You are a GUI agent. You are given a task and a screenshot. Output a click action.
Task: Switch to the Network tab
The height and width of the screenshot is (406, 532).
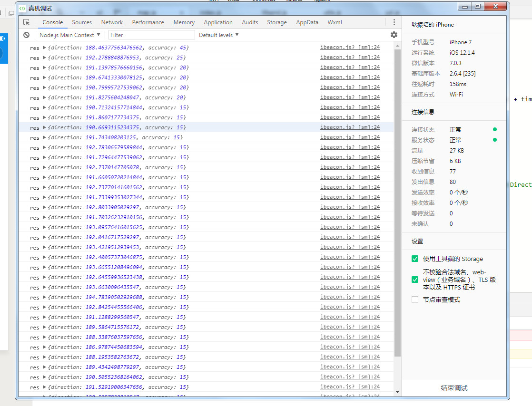pyautogui.click(x=112, y=22)
